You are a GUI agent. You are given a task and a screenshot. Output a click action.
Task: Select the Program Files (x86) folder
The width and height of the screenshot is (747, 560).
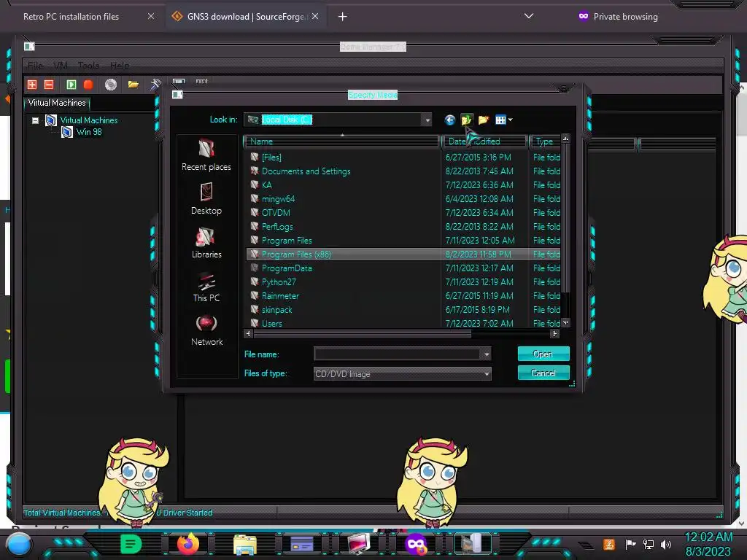[x=403, y=254]
